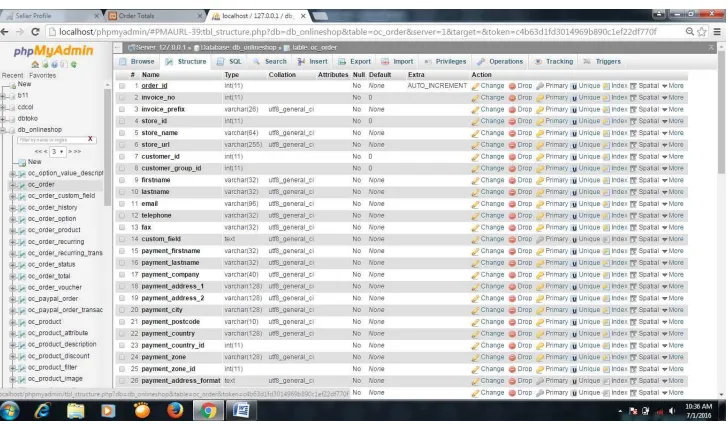The height and width of the screenshot is (424, 728).
Task: Tick the checkbox for order_id row
Action: (x=122, y=86)
